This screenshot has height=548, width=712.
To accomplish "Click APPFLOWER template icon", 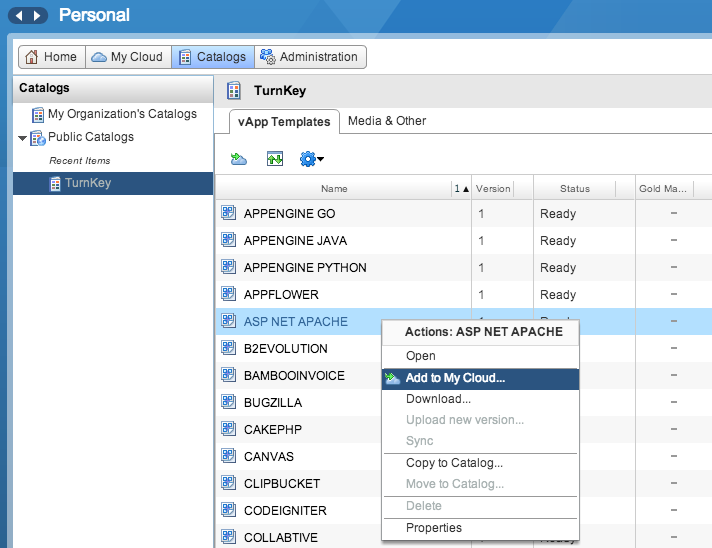I will coord(228,293).
